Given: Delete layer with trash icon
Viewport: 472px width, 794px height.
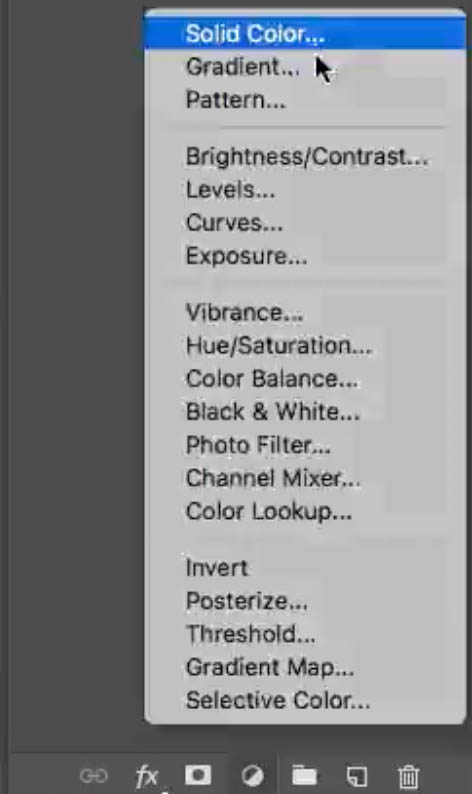Looking at the screenshot, I should (408, 776).
